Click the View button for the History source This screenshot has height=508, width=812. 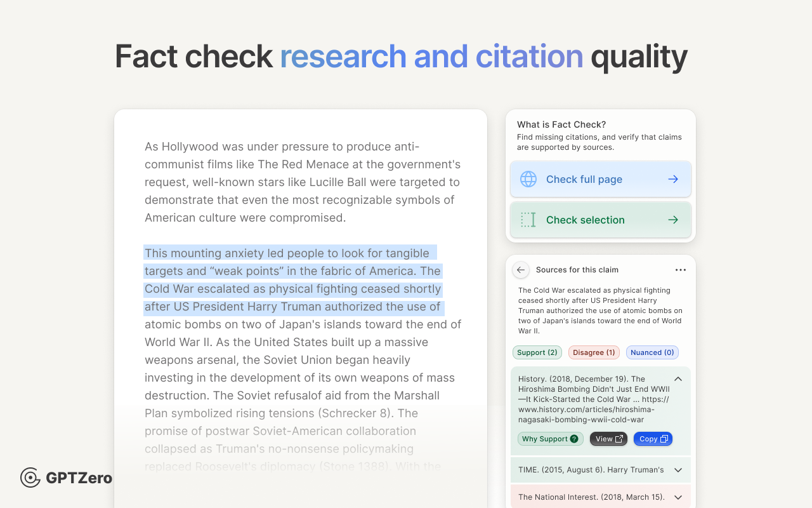click(608, 439)
